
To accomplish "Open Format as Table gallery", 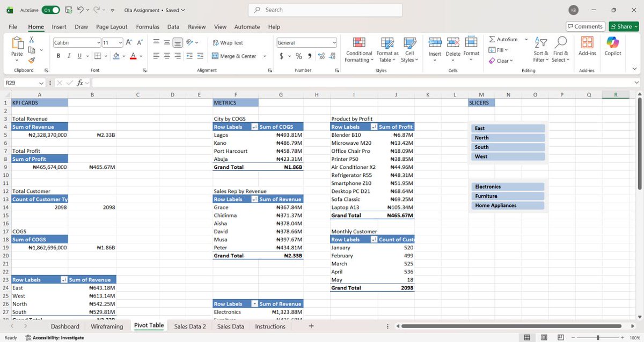I will coord(387,49).
